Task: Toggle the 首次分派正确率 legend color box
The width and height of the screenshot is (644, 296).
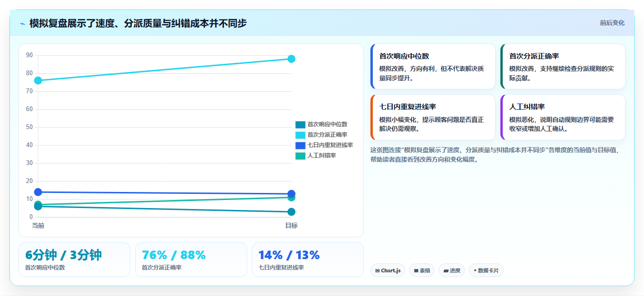Action: coord(301,135)
